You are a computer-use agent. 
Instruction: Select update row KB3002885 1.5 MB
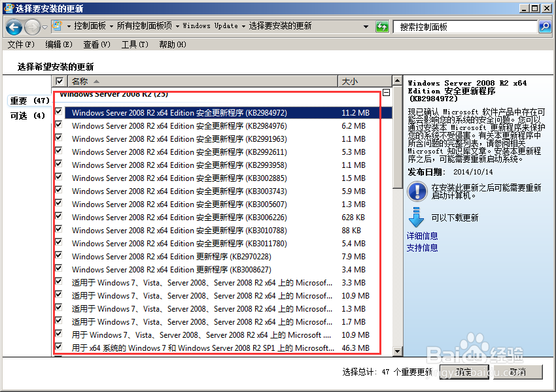228,178
